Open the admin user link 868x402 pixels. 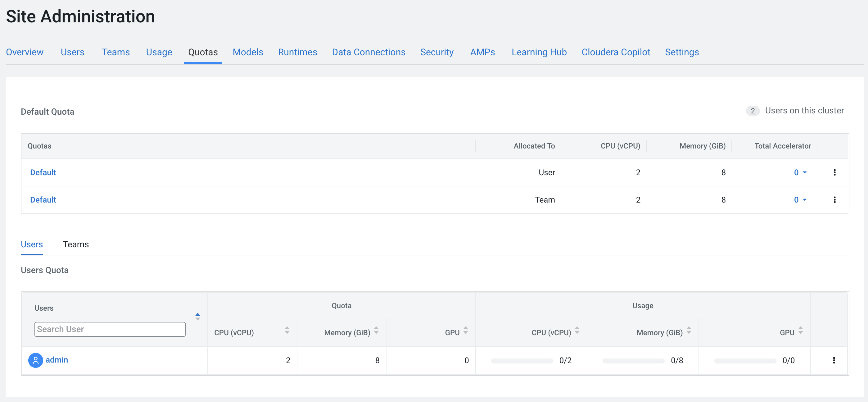tap(57, 360)
